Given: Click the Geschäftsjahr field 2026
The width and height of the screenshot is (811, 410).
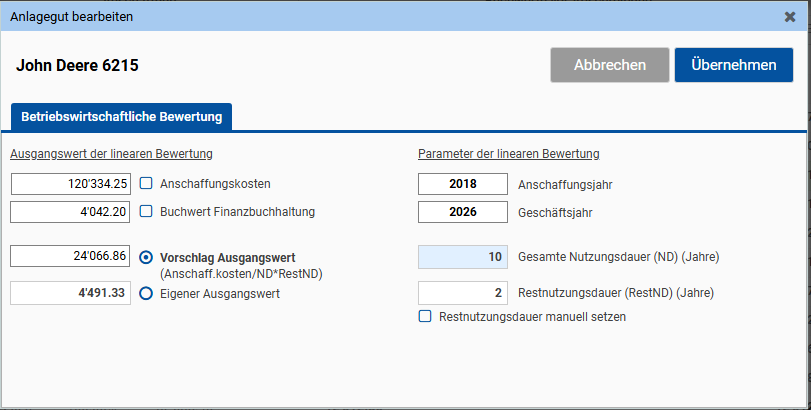Looking at the screenshot, I should click(463, 212).
